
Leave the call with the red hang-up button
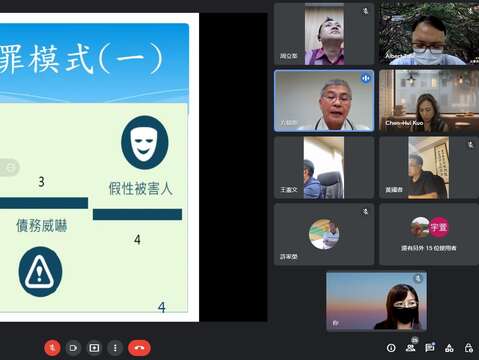point(139,348)
